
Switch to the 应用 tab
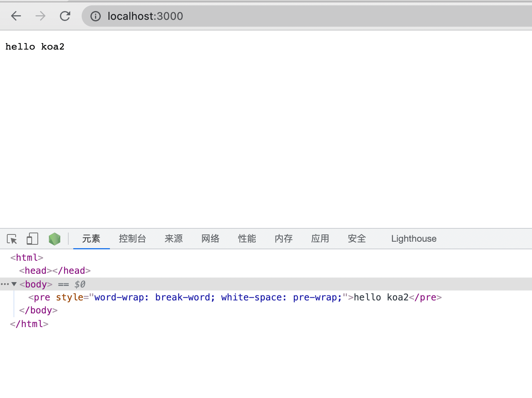coord(320,239)
